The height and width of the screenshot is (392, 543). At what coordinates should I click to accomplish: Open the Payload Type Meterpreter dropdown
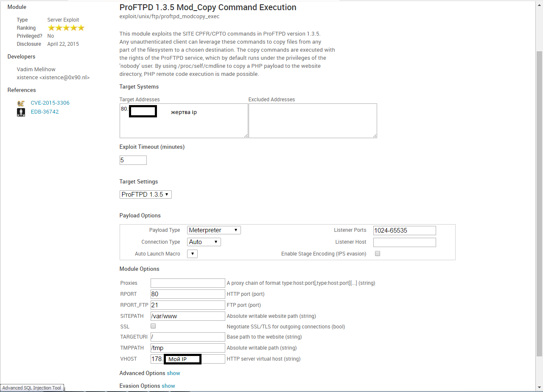(214, 230)
